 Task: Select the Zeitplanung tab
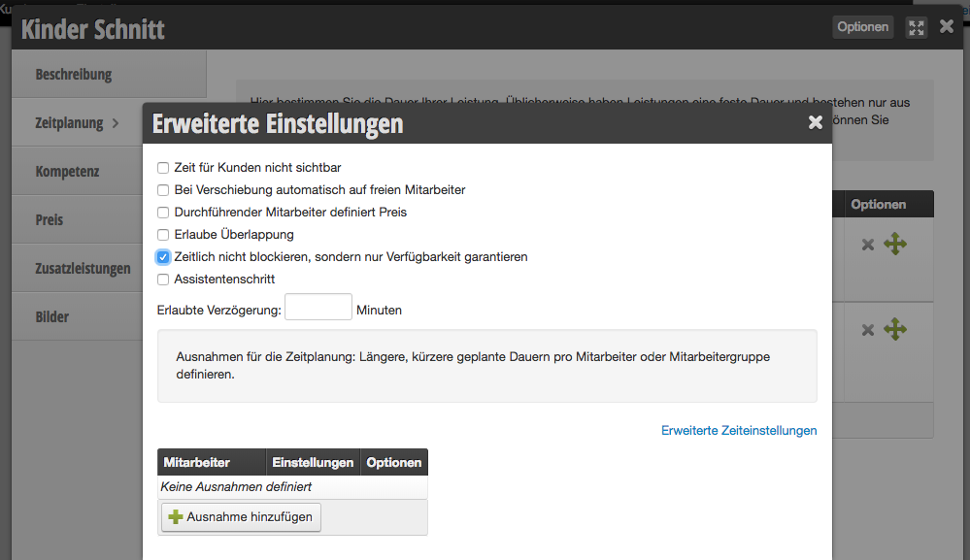click(x=78, y=122)
